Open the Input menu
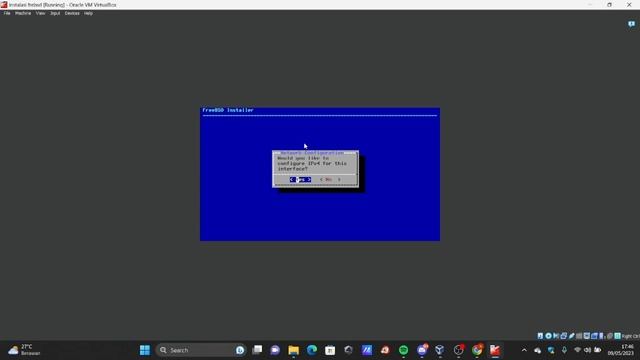The height and width of the screenshot is (360, 640). click(x=55, y=13)
